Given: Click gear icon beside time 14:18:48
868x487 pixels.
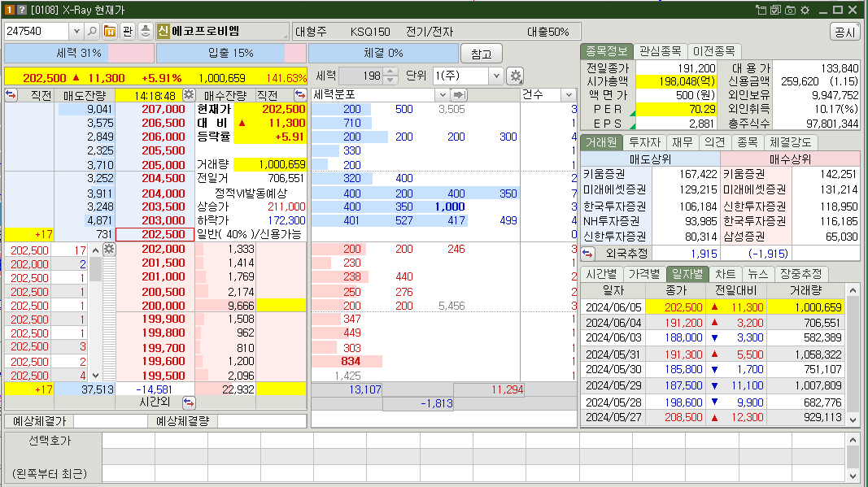Looking at the screenshot, I should tap(189, 94).
